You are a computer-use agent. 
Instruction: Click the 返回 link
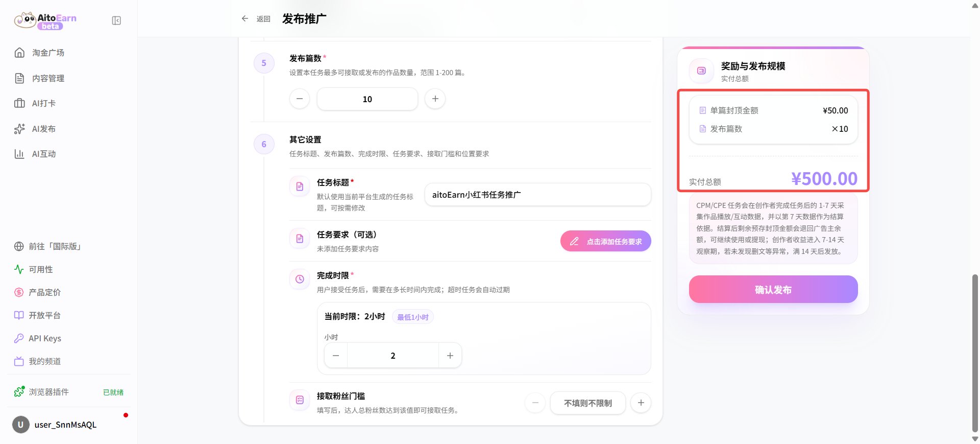coord(263,19)
